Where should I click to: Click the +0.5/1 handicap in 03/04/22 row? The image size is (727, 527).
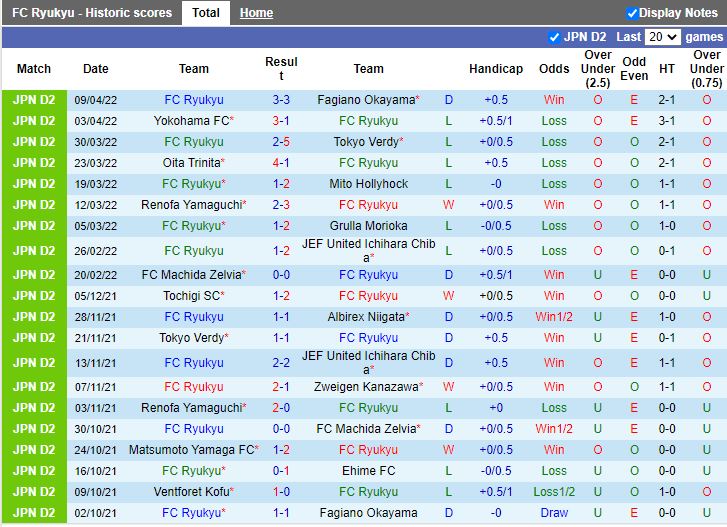tap(496, 121)
